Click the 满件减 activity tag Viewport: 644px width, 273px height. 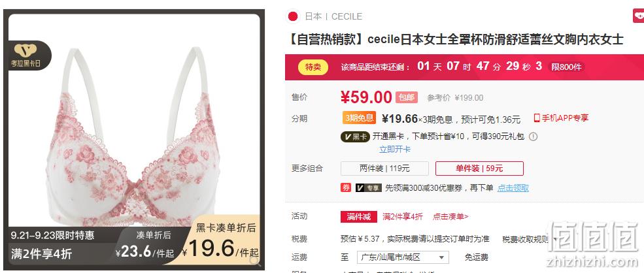click(x=358, y=216)
